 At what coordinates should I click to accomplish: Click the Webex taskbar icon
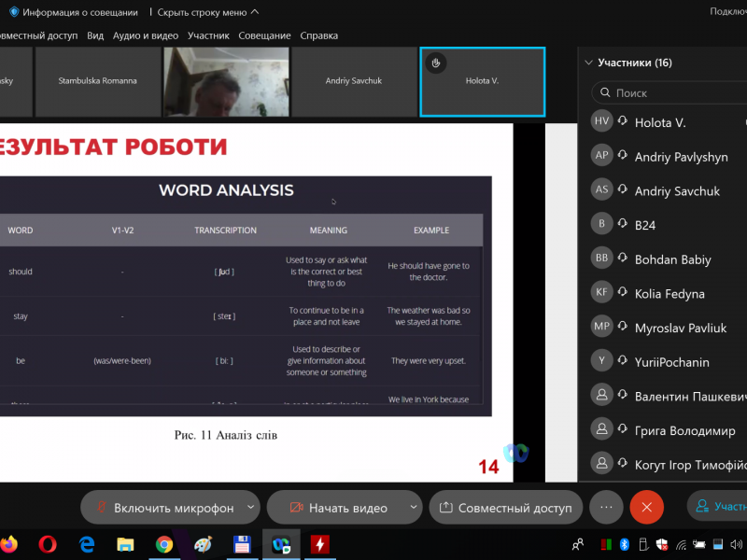[280, 543]
